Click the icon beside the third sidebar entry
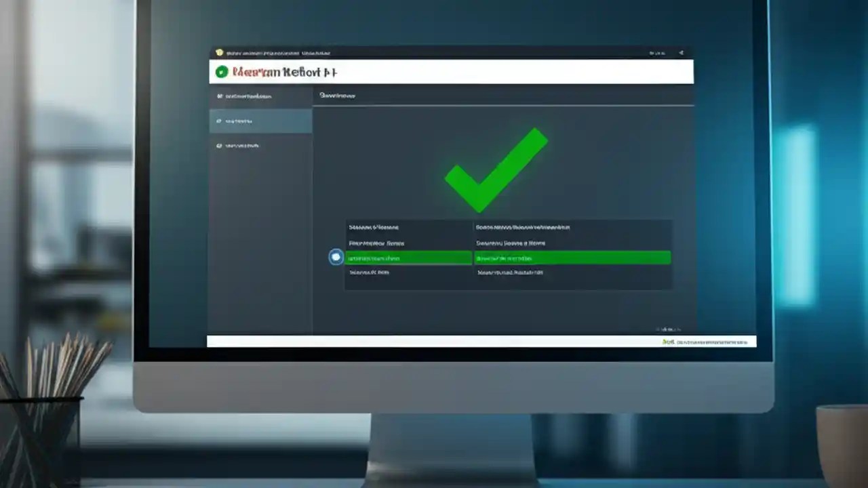 (x=219, y=144)
